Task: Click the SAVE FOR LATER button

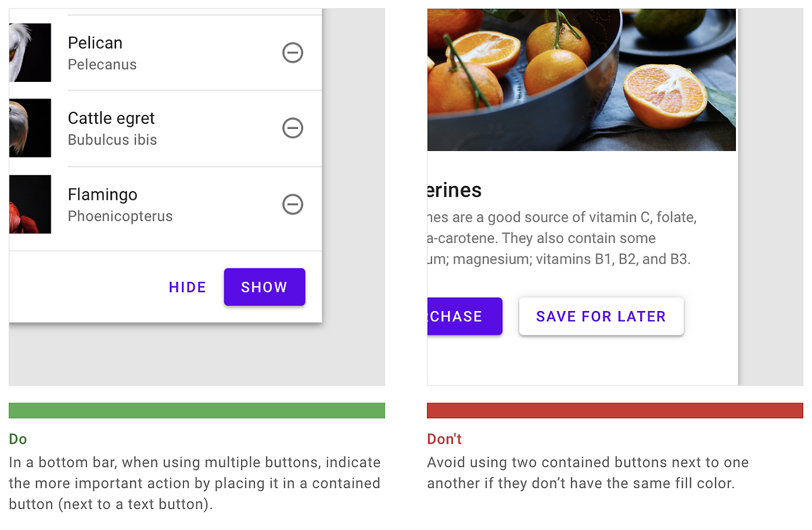Action: click(601, 316)
